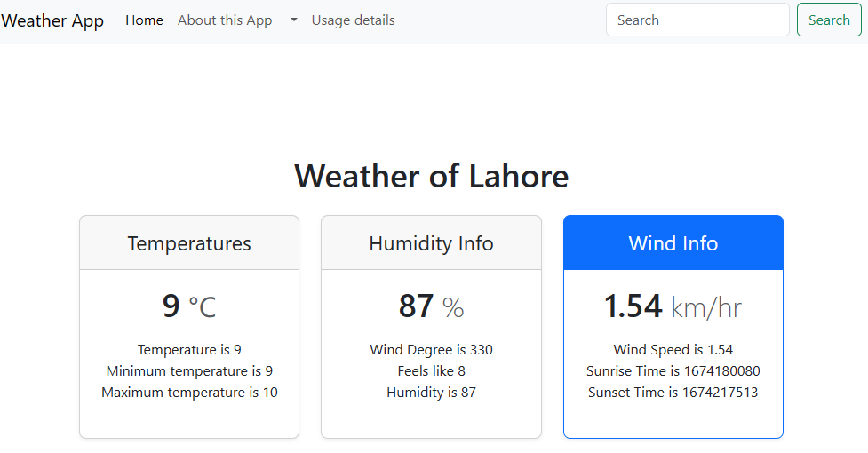Click the 87 % humidity value

pos(431,306)
